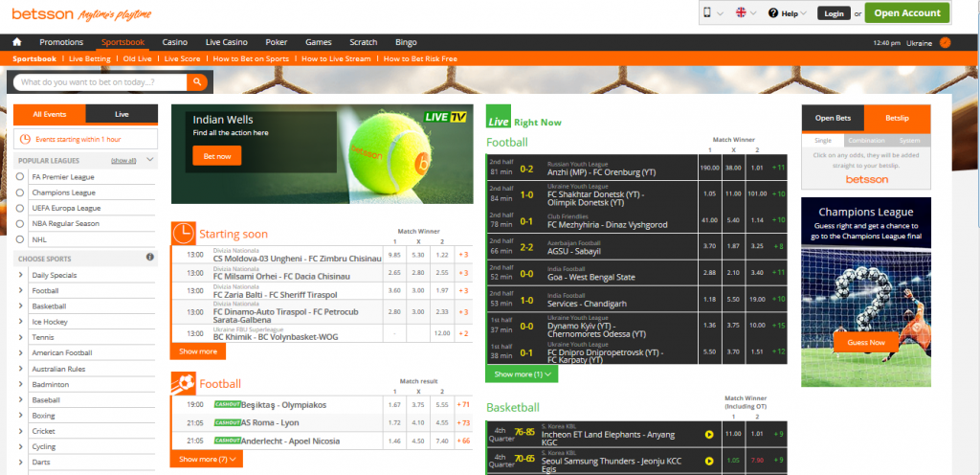Click Show more under Starting soon
Viewport: 980px width, 475px height.
click(198, 351)
